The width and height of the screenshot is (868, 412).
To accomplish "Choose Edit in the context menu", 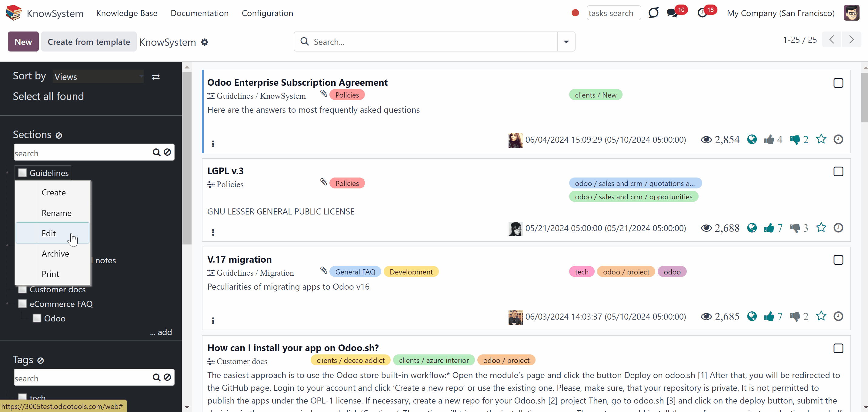I will [x=53, y=233].
